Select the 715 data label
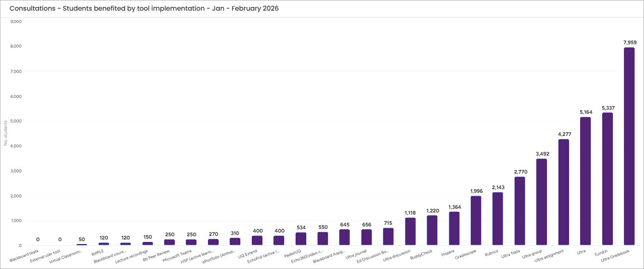 [x=388, y=223]
